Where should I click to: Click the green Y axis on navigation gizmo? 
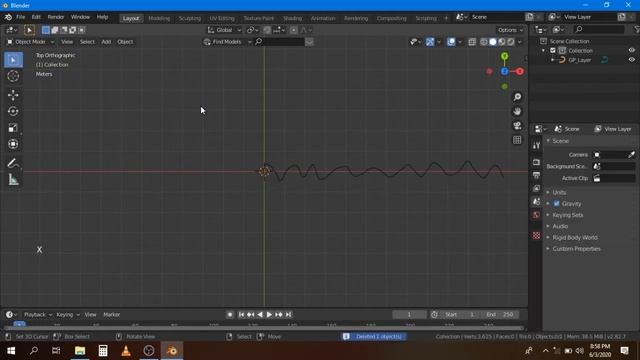click(505, 56)
